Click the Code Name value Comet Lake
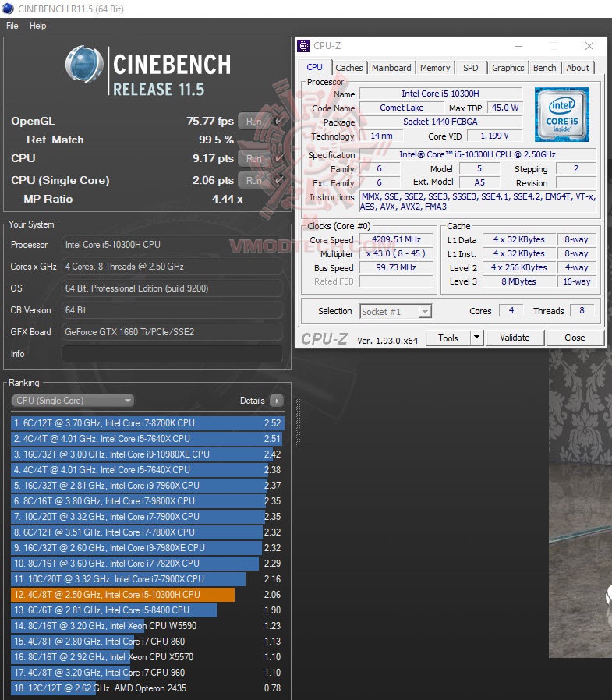Viewport: 612px width, 700px height. (x=402, y=108)
